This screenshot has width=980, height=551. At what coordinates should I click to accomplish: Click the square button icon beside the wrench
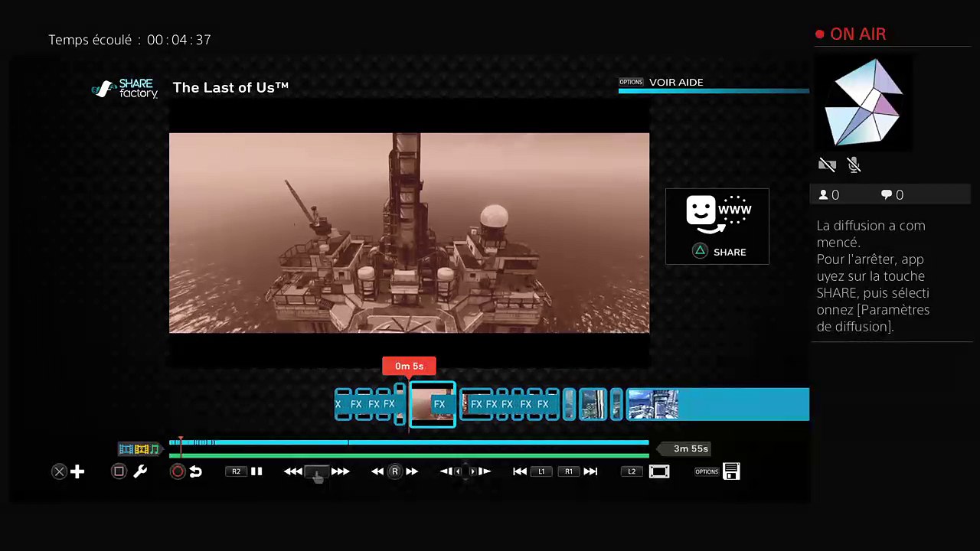coord(119,471)
